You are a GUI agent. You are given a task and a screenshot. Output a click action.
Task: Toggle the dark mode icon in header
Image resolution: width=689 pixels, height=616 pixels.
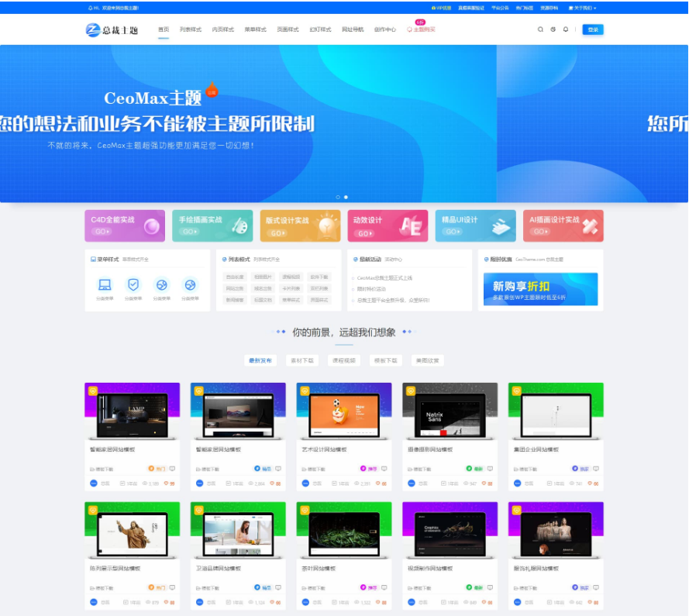(x=553, y=29)
